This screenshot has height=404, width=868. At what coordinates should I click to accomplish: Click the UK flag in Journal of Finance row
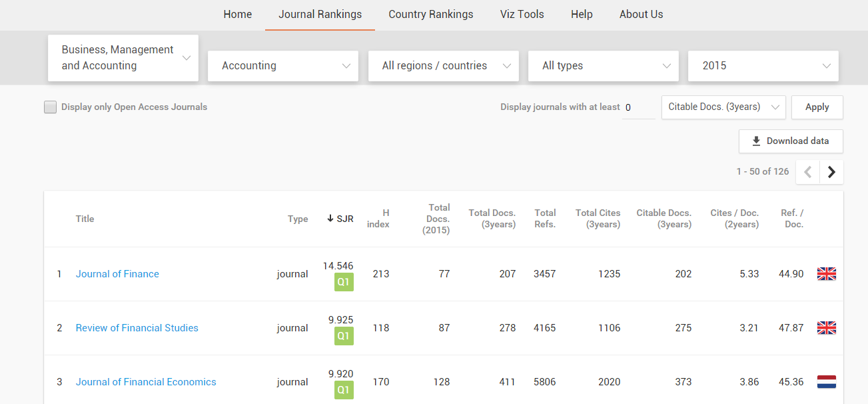point(827,274)
